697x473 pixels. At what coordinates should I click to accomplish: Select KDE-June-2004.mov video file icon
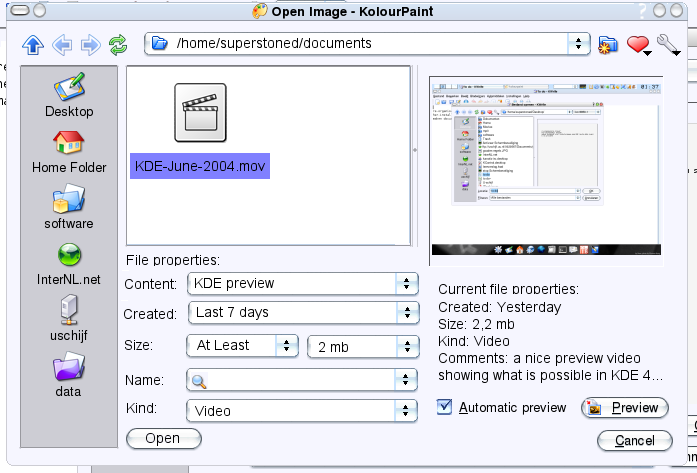point(200,113)
